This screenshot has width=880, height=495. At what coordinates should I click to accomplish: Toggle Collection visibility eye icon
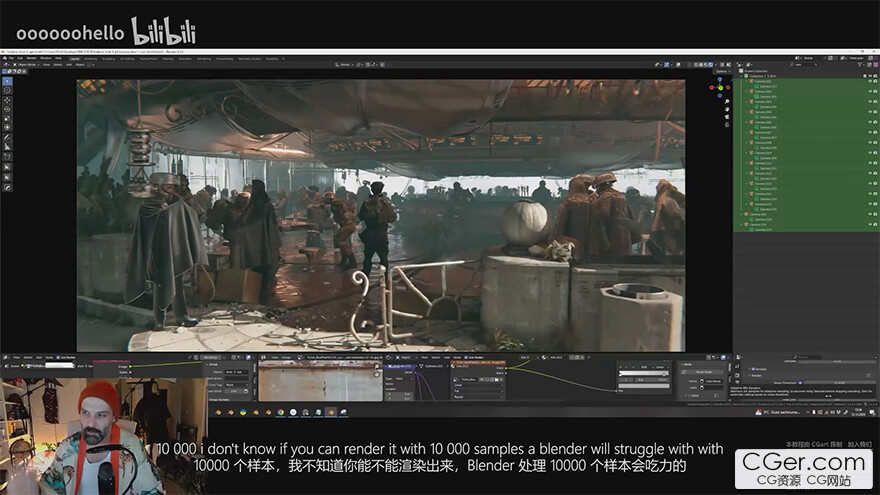pyautogui.click(x=870, y=76)
